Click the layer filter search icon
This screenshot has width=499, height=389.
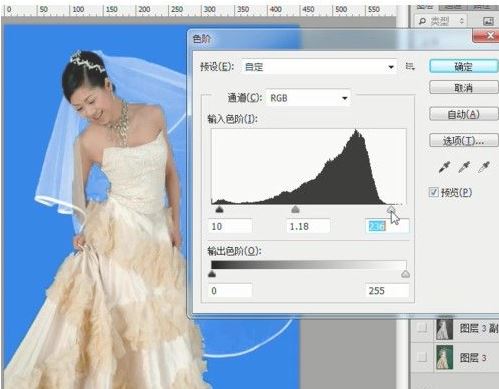[x=422, y=22]
